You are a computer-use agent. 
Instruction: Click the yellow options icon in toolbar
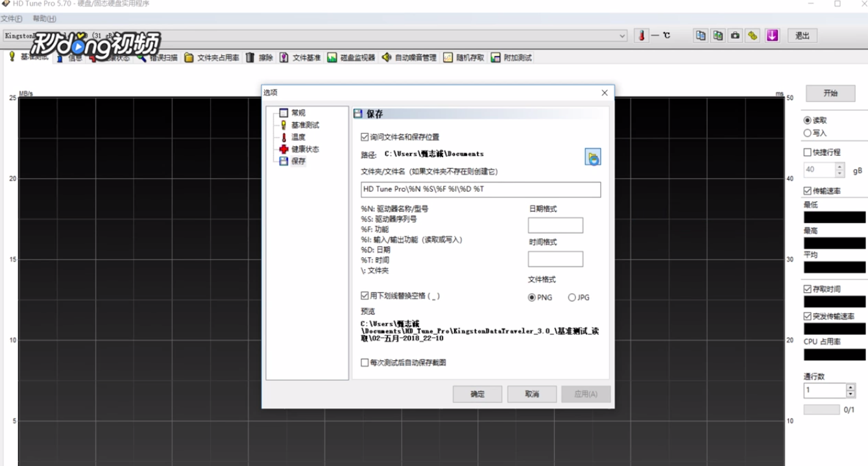coord(753,36)
